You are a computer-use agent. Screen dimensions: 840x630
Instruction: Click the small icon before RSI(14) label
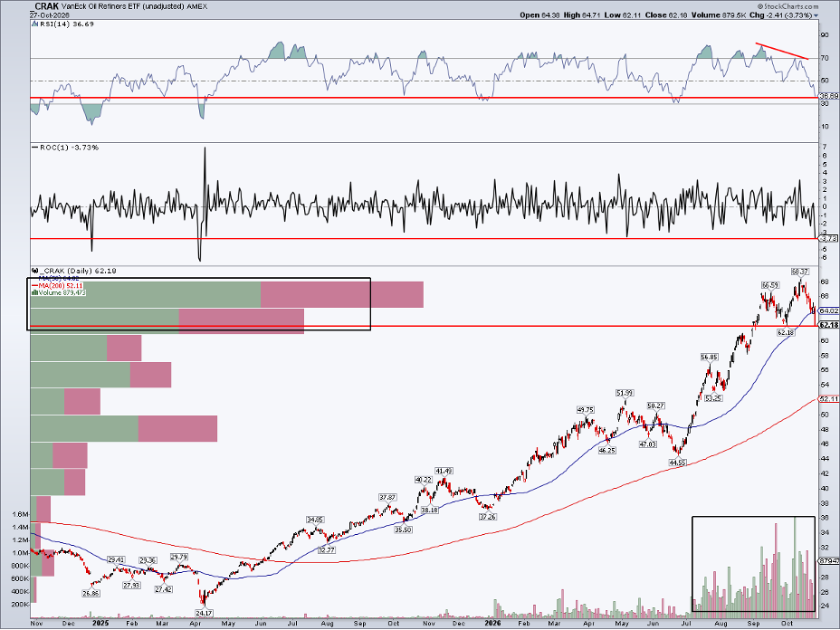34,24
